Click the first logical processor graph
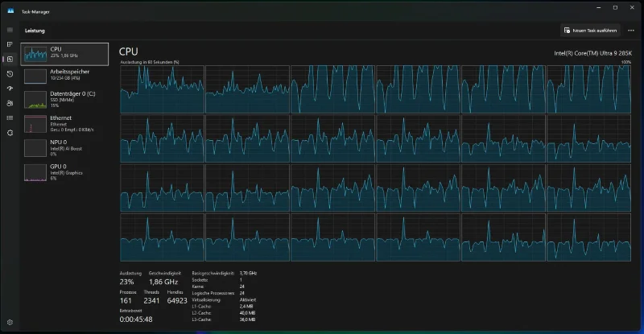The height and width of the screenshot is (334, 644). coord(163,89)
